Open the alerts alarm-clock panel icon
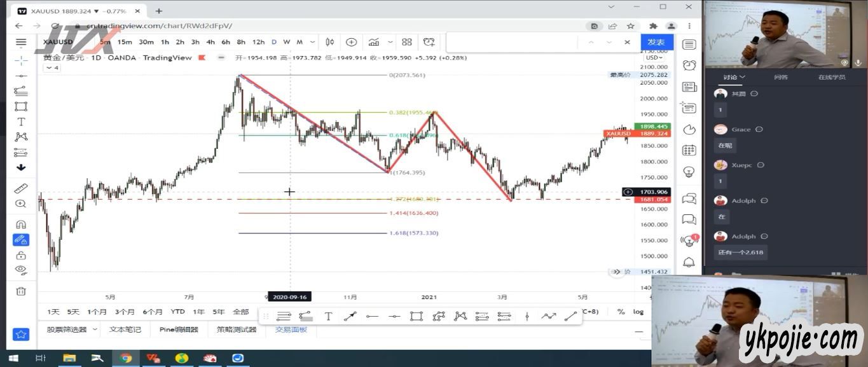The height and width of the screenshot is (367, 868). (x=689, y=66)
